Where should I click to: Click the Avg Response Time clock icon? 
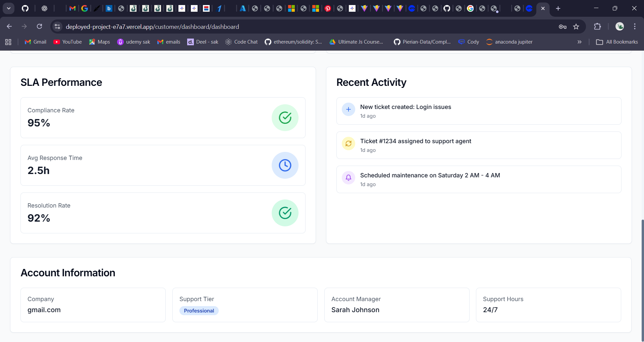click(x=285, y=165)
